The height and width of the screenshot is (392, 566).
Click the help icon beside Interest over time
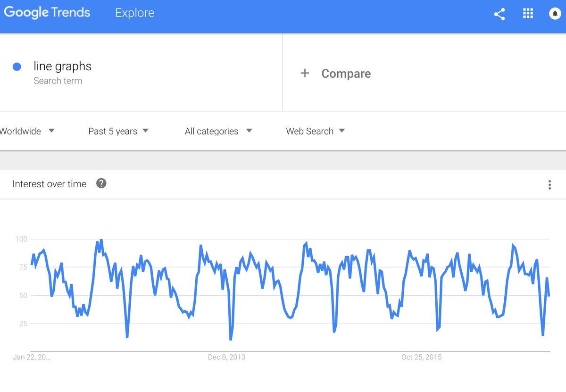pyautogui.click(x=101, y=183)
